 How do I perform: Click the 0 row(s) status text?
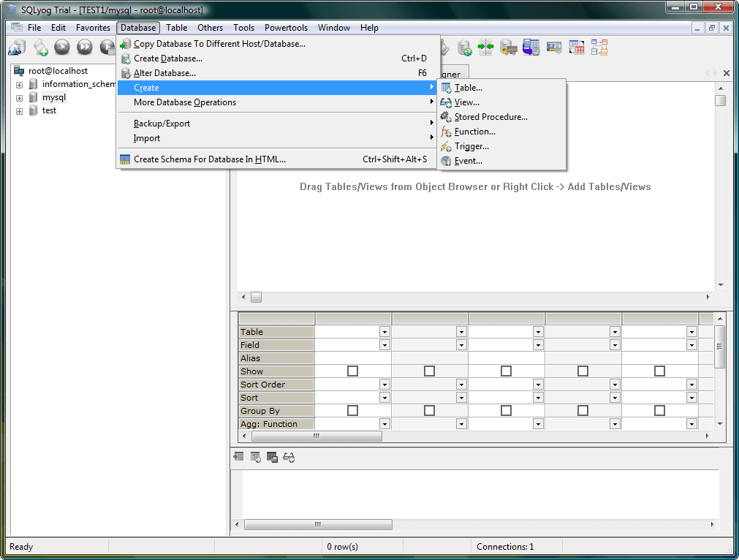pyautogui.click(x=343, y=547)
